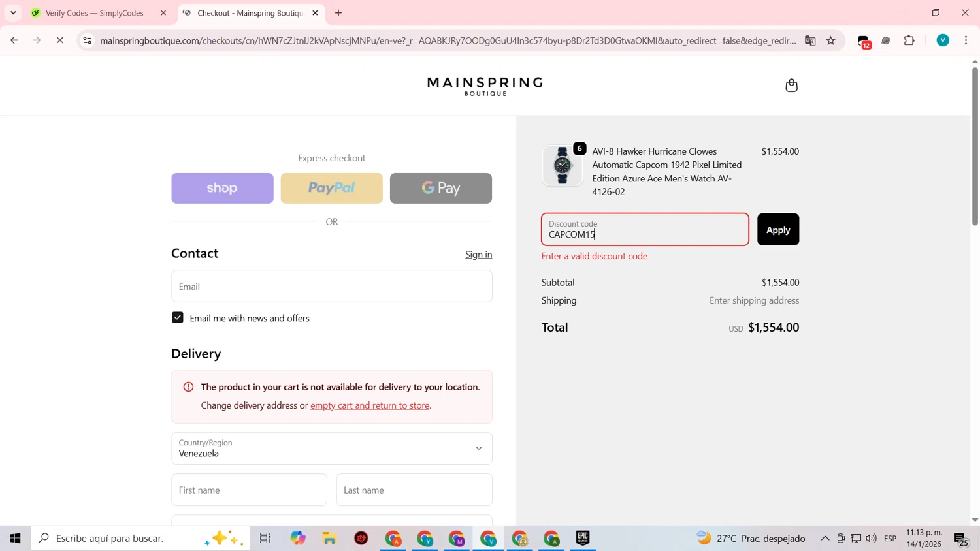Open the Windows Start menu

coord(15,539)
